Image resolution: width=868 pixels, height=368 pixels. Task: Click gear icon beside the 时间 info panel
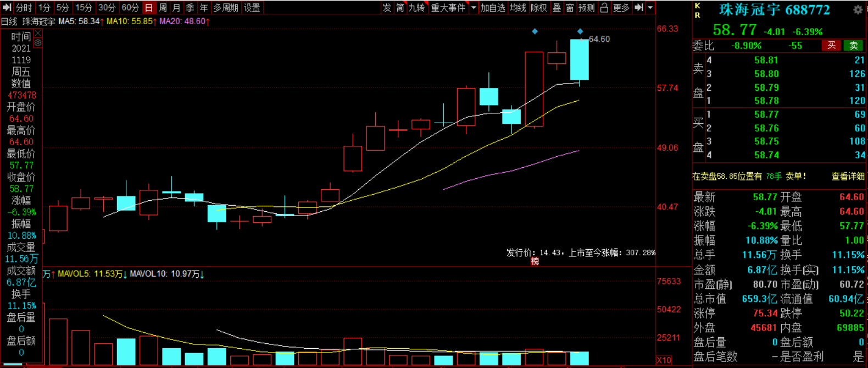point(38,42)
